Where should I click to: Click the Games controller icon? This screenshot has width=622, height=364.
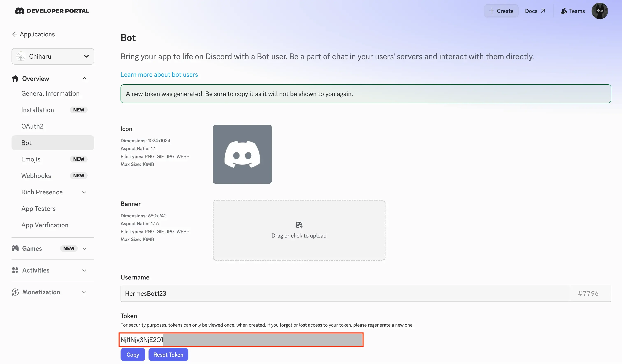click(15, 248)
